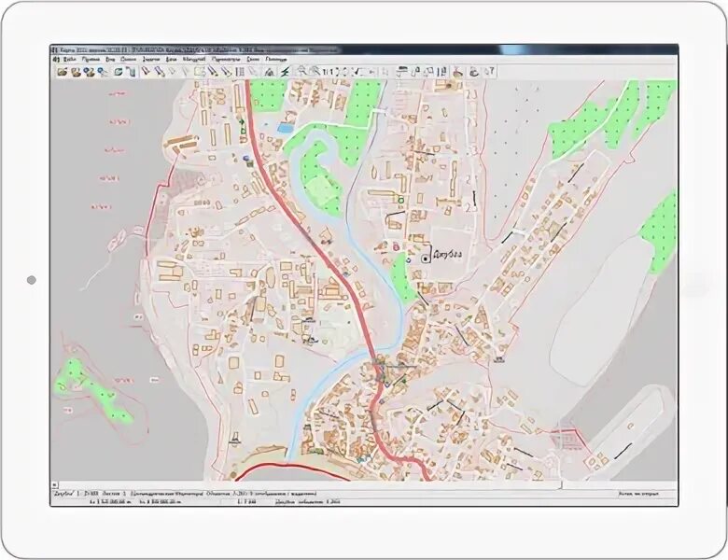Open the Вид menu

(110, 60)
